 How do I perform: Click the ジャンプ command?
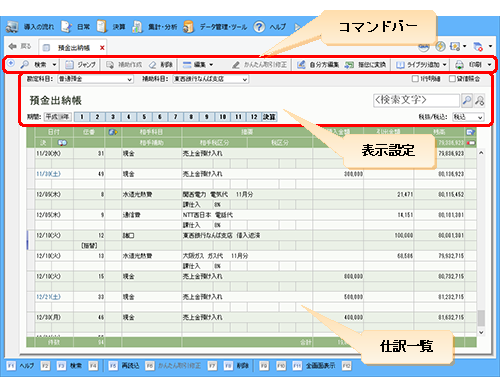[80, 65]
